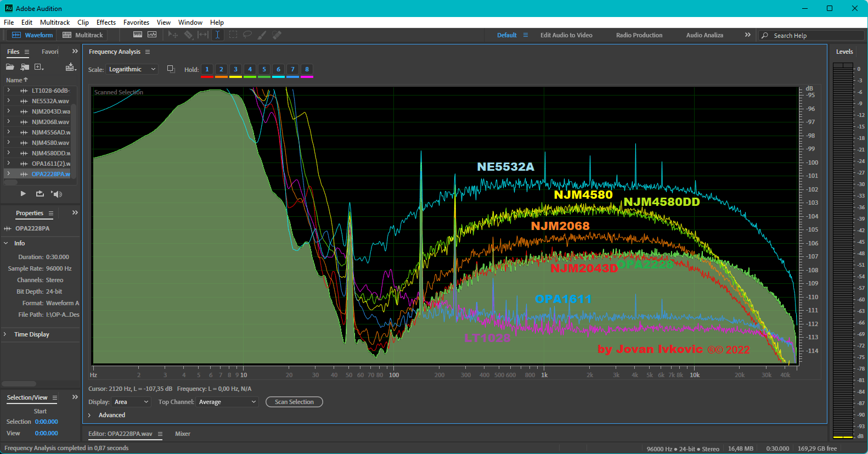The height and width of the screenshot is (454, 868).
Task: Open the File menu
Action: tap(9, 23)
